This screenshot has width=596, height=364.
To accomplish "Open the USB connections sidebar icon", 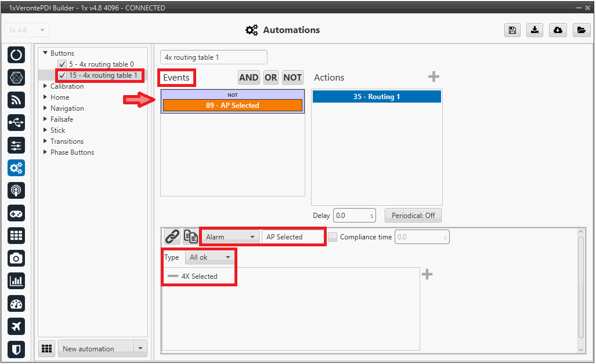I will (16, 123).
